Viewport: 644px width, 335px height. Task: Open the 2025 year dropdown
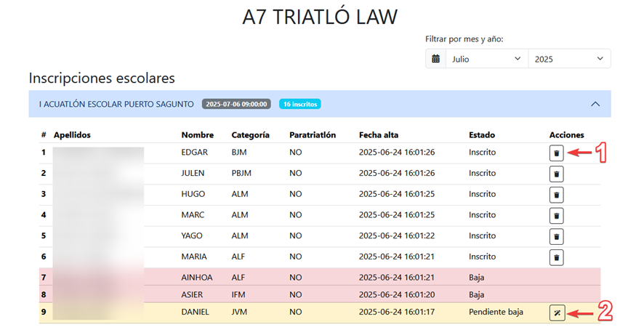point(568,59)
